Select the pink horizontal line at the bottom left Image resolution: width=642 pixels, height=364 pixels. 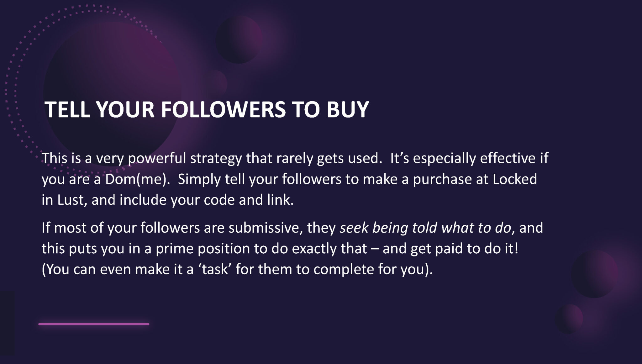(x=94, y=324)
